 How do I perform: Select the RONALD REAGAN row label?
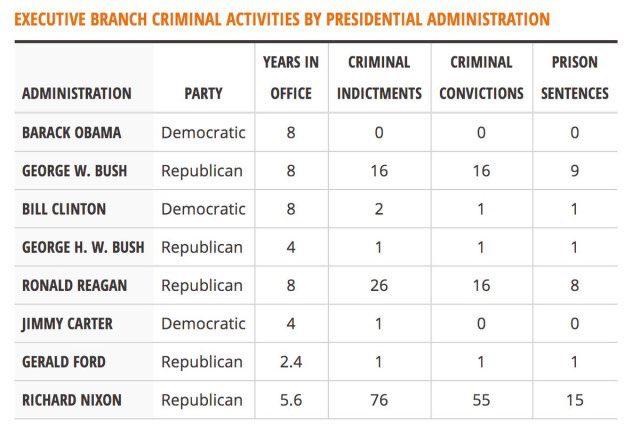click(x=75, y=285)
